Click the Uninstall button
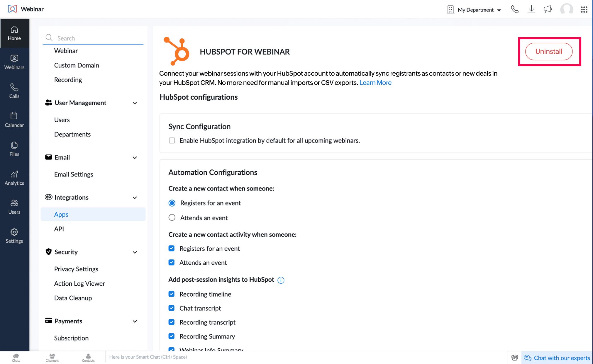This screenshot has height=364, width=593. [549, 52]
